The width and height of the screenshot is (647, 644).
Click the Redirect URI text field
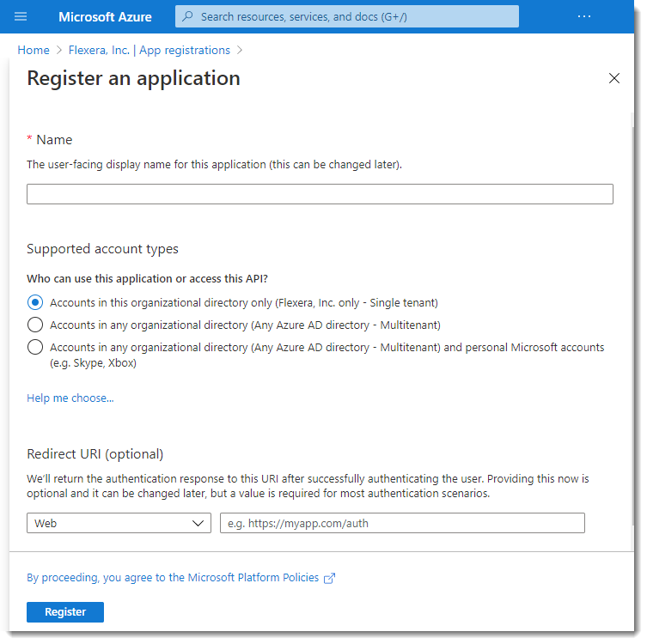click(x=402, y=523)
